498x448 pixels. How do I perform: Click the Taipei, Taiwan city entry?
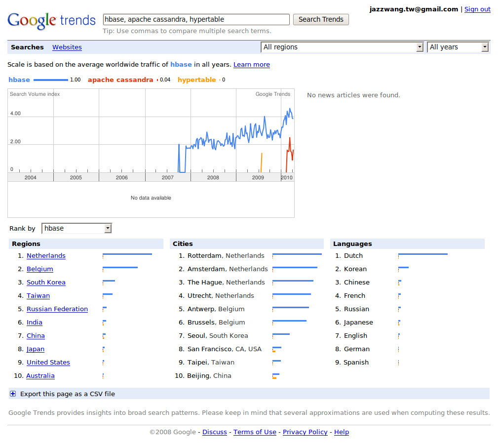(x=211, y=363)
